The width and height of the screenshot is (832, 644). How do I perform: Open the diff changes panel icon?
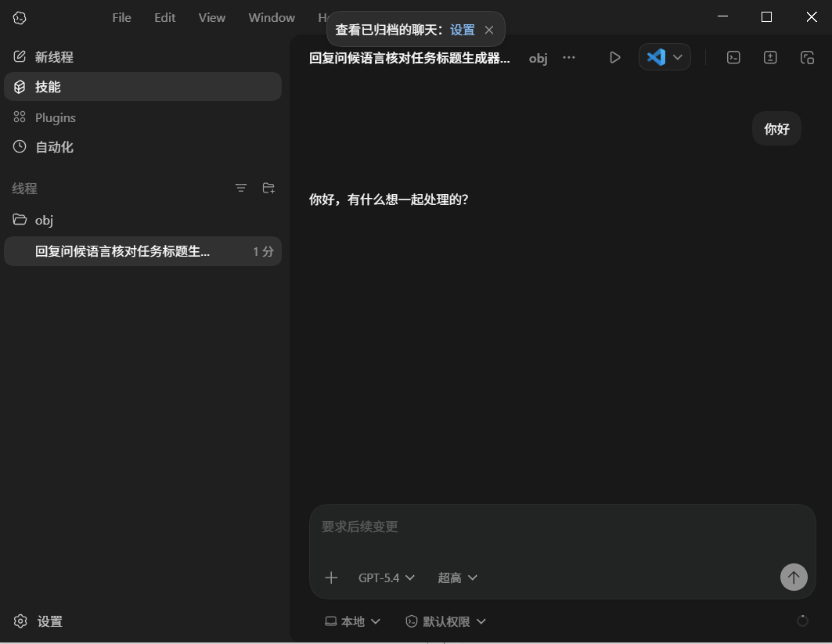pyautogui.click(x=770, y=57)
